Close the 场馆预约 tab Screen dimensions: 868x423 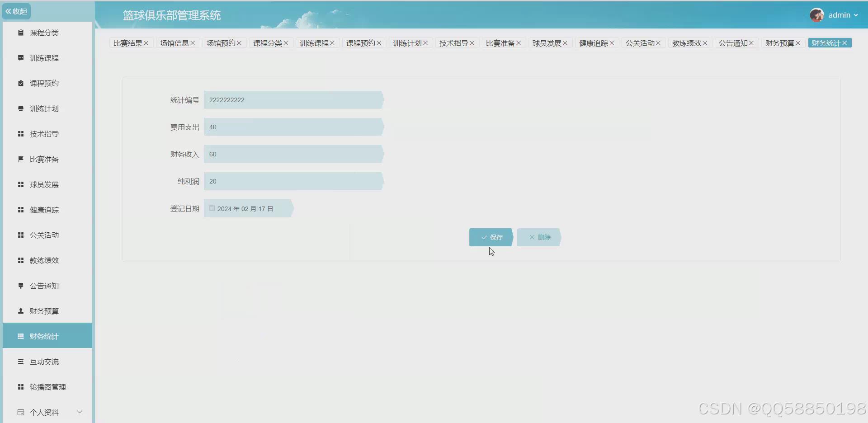click(x=240, y=42)
